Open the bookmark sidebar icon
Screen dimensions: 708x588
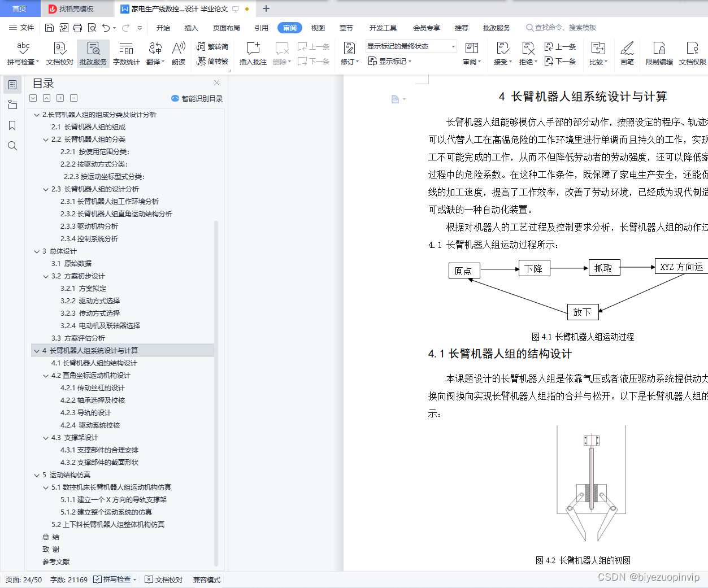click(12, 125)
